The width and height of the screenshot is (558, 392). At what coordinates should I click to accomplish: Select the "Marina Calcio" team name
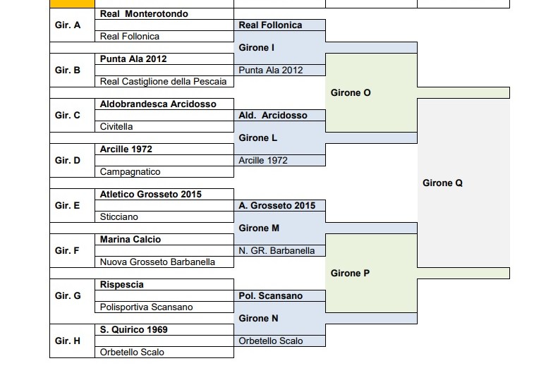(131, 240)
